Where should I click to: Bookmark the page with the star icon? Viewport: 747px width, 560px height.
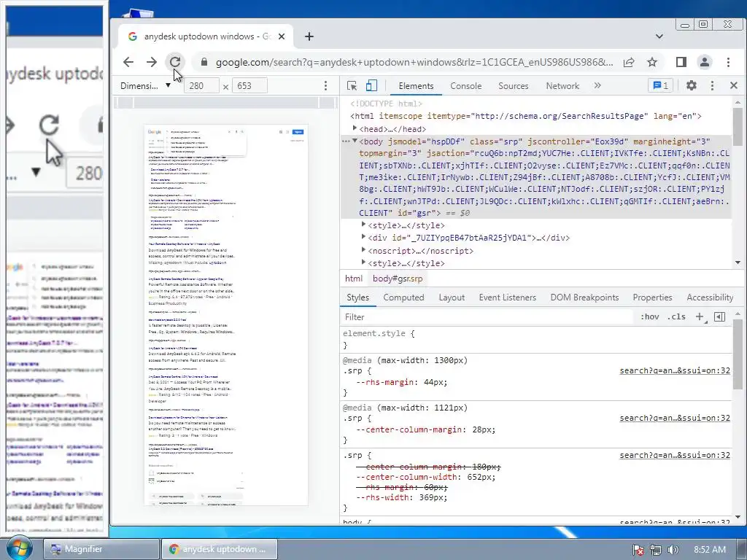pyautogui.click(x=652, y=62)
